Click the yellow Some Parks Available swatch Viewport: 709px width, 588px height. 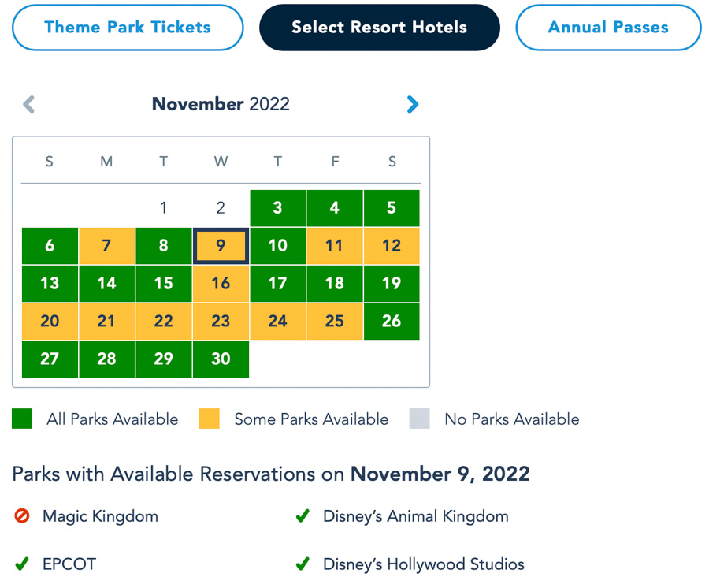210,419
